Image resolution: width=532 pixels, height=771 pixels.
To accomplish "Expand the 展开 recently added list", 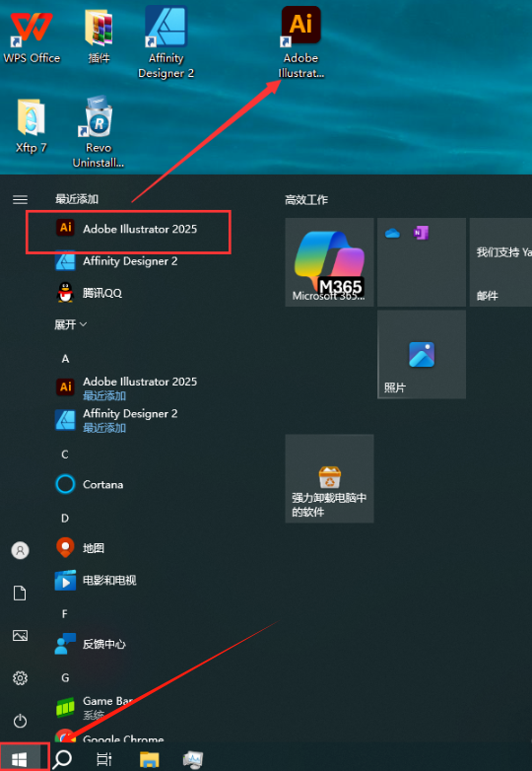I will (x=70, y=324).
